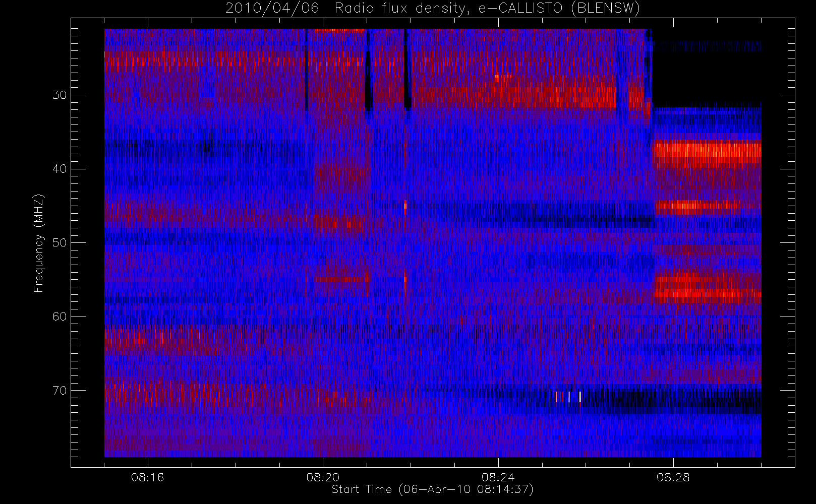Click the '70' frequency tick label
Viewport: 816px width, 504px height.
click(x=60, y=391)
